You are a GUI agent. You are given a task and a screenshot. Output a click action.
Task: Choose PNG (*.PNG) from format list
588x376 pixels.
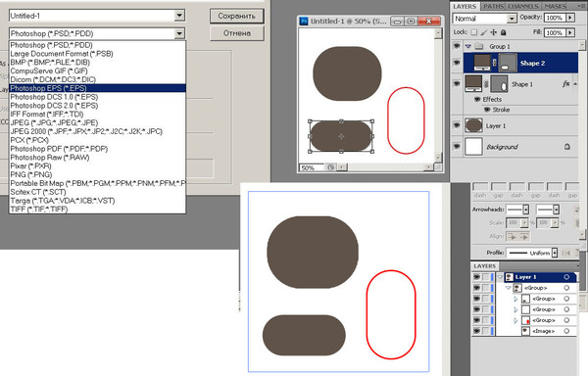tap(31, 174)
